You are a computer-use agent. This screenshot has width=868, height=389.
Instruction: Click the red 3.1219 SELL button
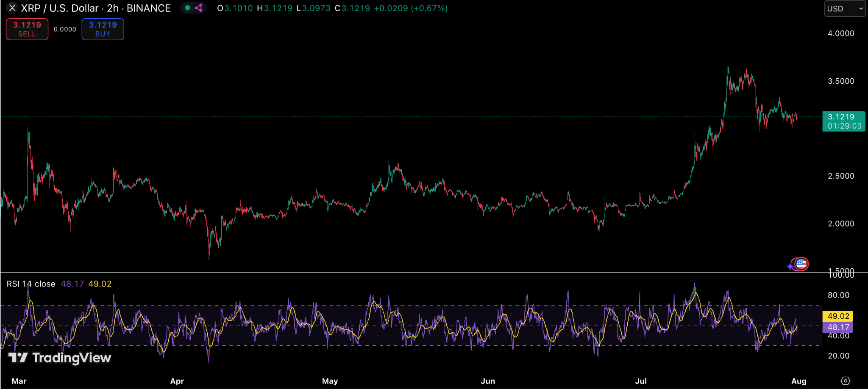tap(27, 29)
